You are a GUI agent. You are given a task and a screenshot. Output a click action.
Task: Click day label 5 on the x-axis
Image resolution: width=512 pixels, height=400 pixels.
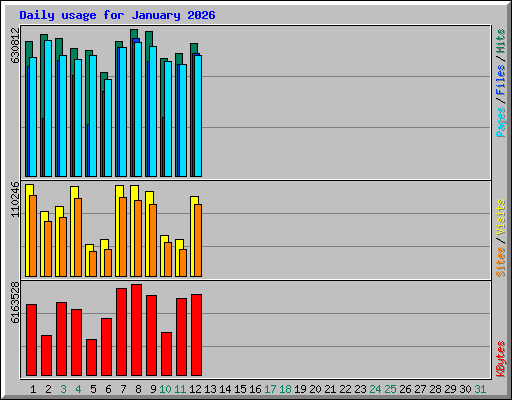coord(93,389)
